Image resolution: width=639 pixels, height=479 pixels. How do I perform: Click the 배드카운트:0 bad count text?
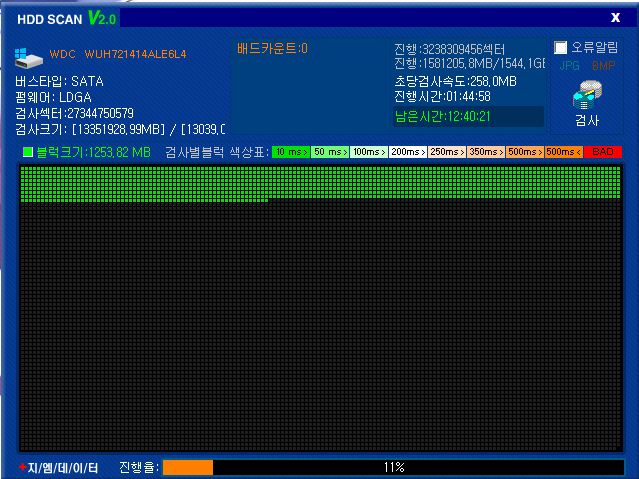[272, 49]
